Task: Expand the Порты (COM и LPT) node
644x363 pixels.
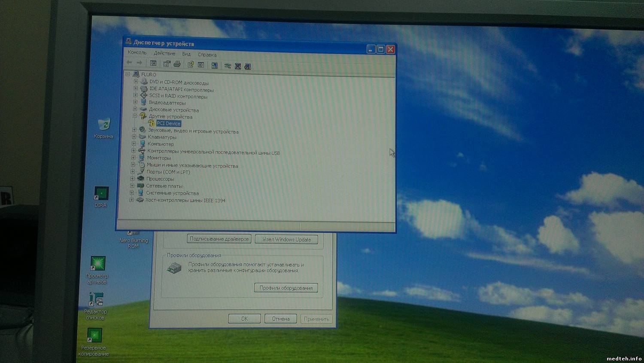Action: (133, 172)
